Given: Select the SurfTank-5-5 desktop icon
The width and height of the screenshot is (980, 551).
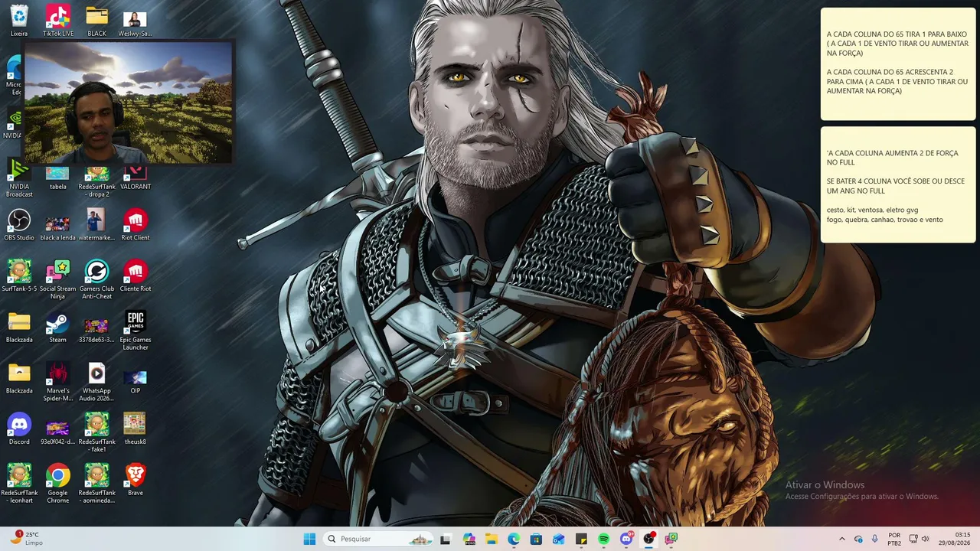Looking at the screenshot, I should tap(19, 276).
